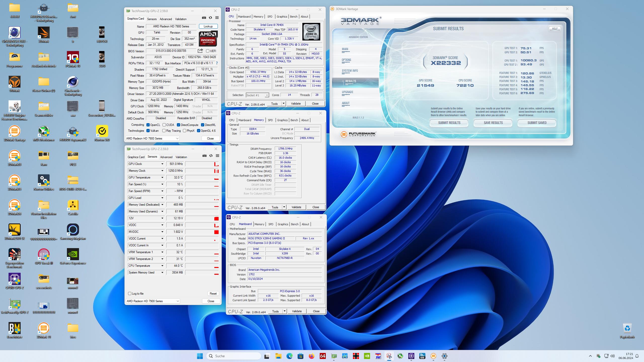Toggle DirectML checkbox in GPU-Z
Image resolution: width=644 pixels, height=362 pixels.
pos(203,125)
